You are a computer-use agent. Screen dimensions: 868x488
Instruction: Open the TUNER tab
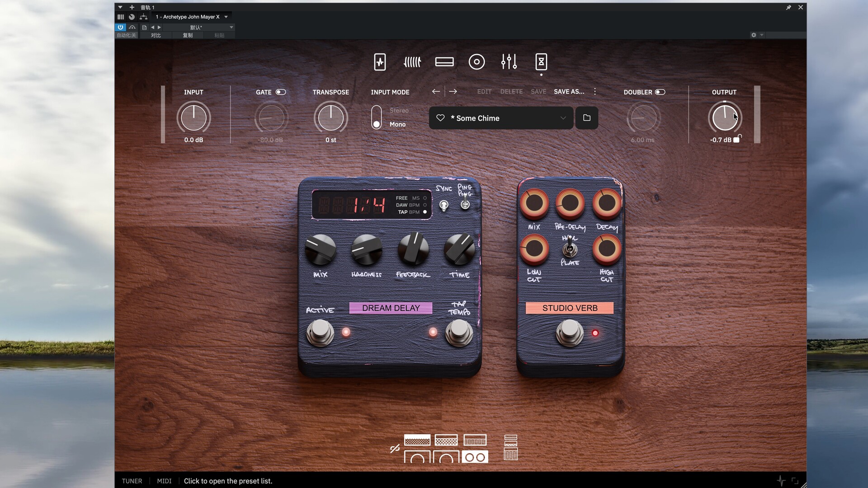coord(132,481)
